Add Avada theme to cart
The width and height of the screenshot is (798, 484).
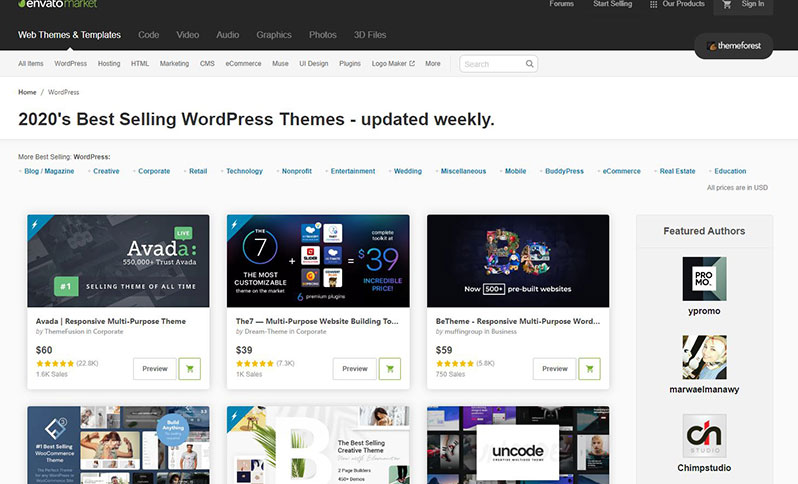[189, 369]
